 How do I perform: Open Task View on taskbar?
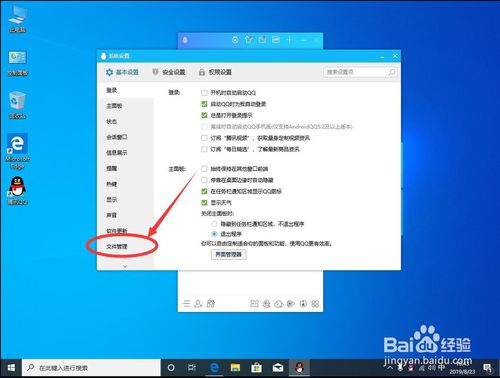[x=192, y=368]
